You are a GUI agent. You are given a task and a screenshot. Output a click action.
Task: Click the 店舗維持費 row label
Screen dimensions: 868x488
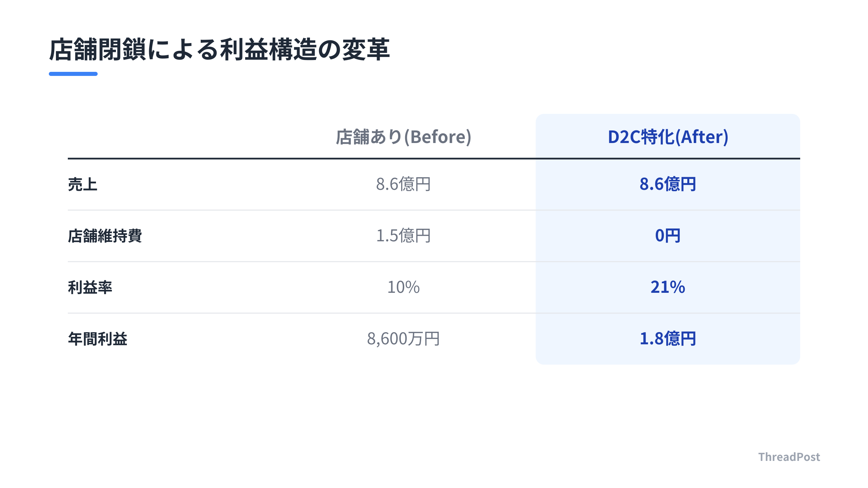point(105,236)
